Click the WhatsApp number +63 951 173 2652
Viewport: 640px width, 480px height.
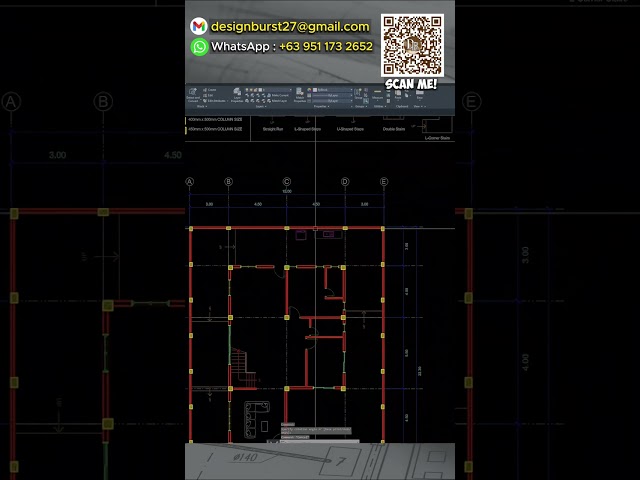point(326,47)
